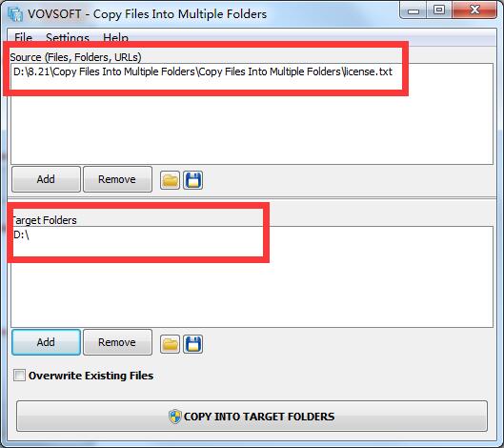This screenshot has width=504, height=448.
Task: Click the open folder icon under Source list
Action: click(170, 180)
